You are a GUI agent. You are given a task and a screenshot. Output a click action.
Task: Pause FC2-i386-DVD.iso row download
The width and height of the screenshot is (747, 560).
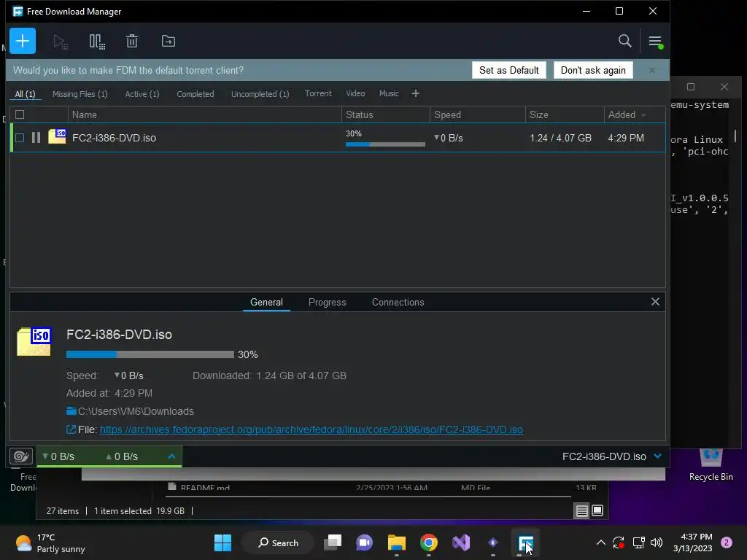tap(36, 138)
